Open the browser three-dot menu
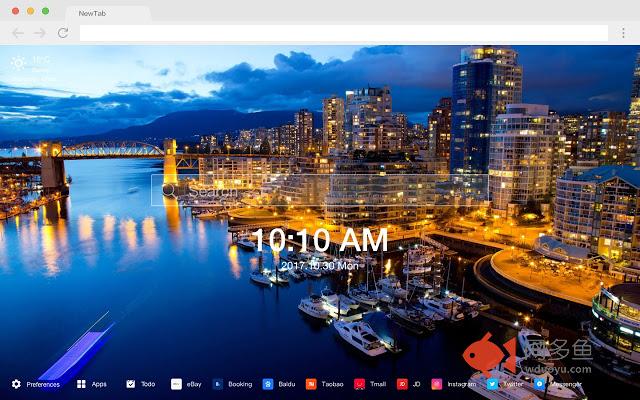Viewport: 640px width, 400px height. point(623,33)
